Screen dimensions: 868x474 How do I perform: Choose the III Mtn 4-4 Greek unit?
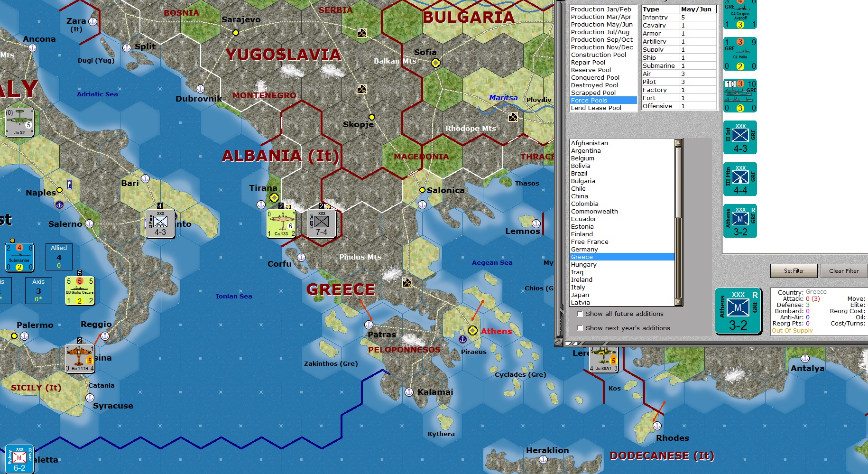[740, 179]
